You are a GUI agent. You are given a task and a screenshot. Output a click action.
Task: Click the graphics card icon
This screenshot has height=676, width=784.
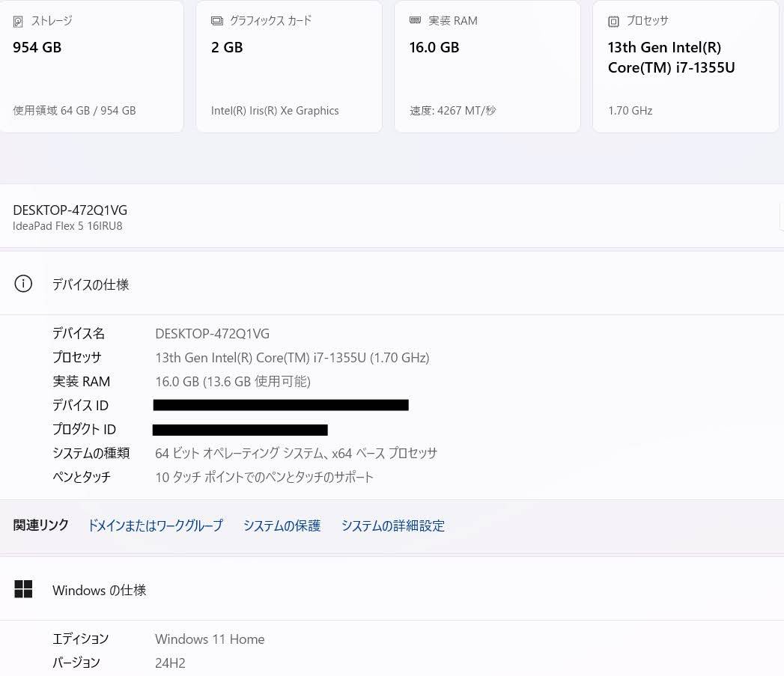pos(217,21)
